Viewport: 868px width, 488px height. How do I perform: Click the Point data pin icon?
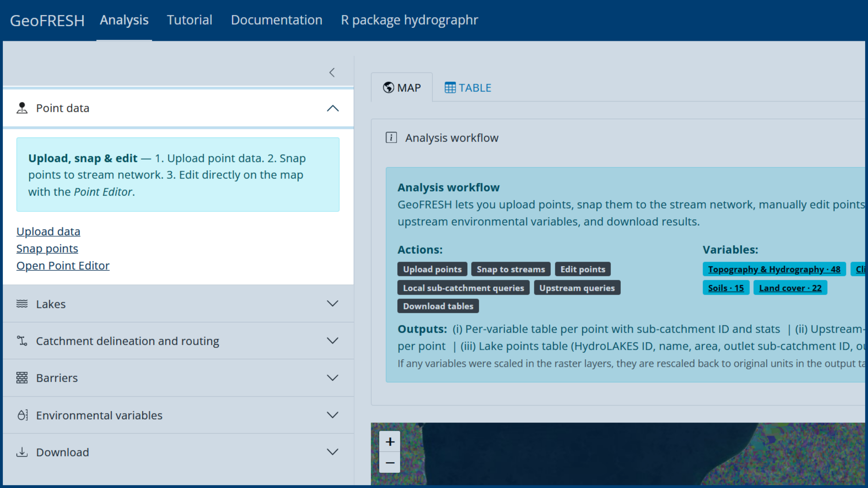tap(22, 108)
